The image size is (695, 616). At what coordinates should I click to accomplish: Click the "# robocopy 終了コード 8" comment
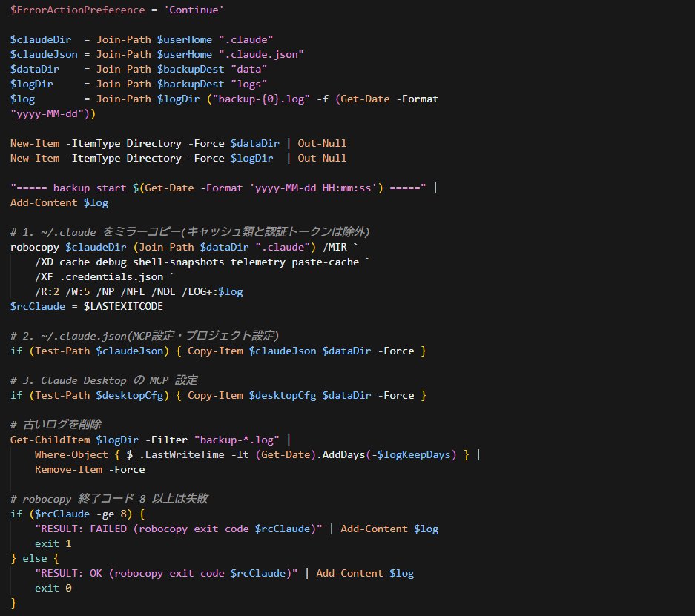point(109,499)
